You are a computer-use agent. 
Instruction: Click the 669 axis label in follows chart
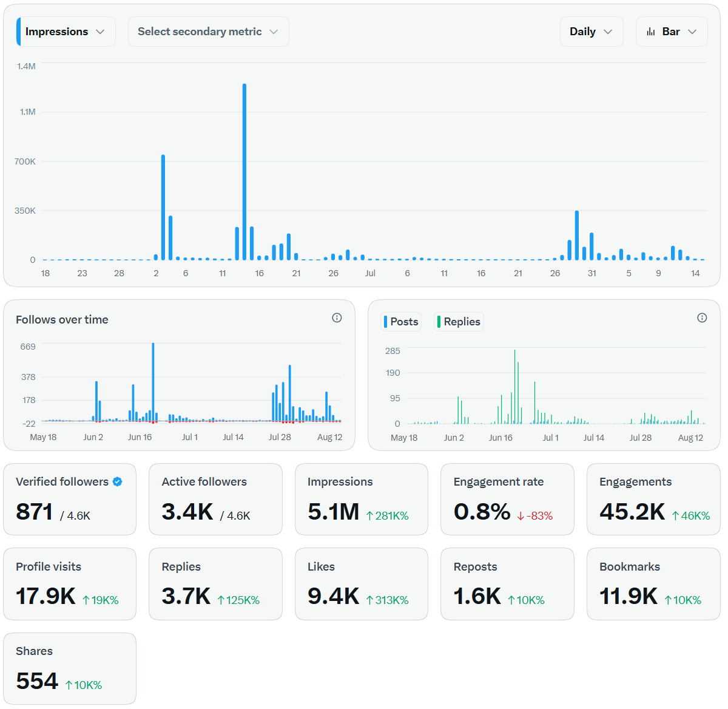(x=28, y=347)
